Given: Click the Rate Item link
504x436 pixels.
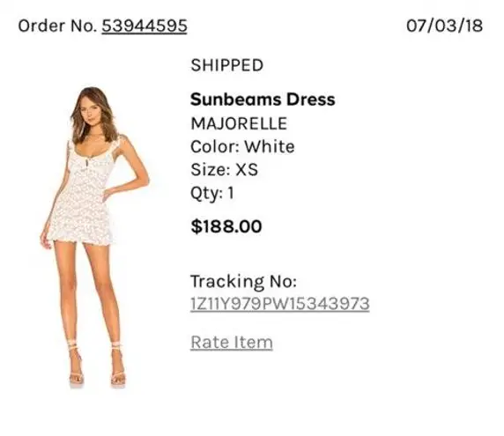Looking at the screenshot, I should (232, 342).
